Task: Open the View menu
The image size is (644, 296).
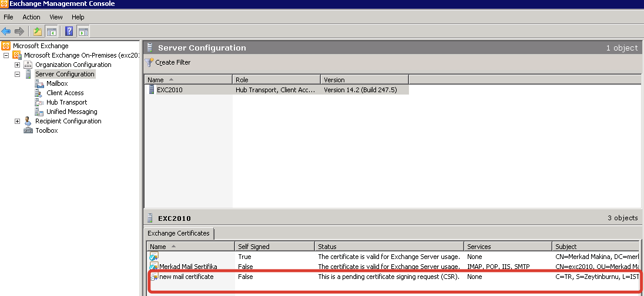Action: click(56, 17)
